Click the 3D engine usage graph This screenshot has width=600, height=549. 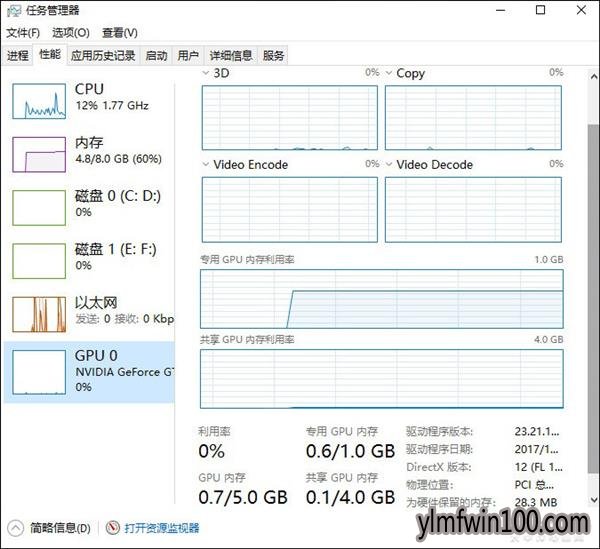click(x=290, y=118)
